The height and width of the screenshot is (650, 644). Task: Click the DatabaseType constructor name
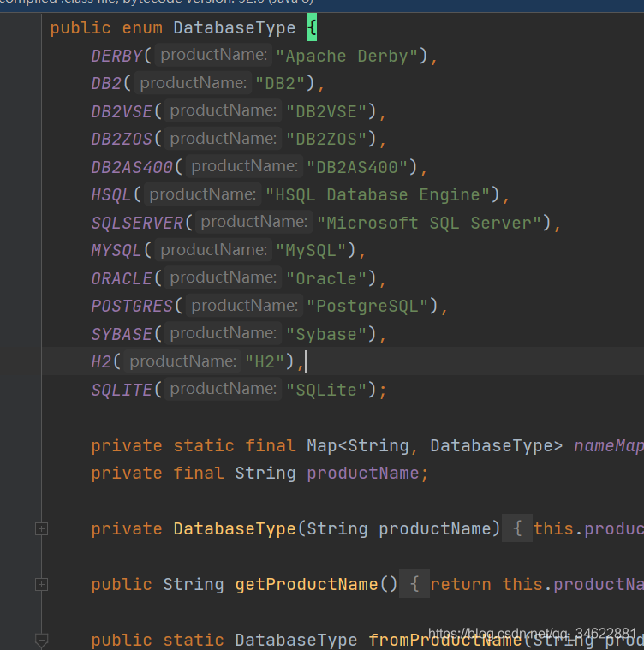235,529
